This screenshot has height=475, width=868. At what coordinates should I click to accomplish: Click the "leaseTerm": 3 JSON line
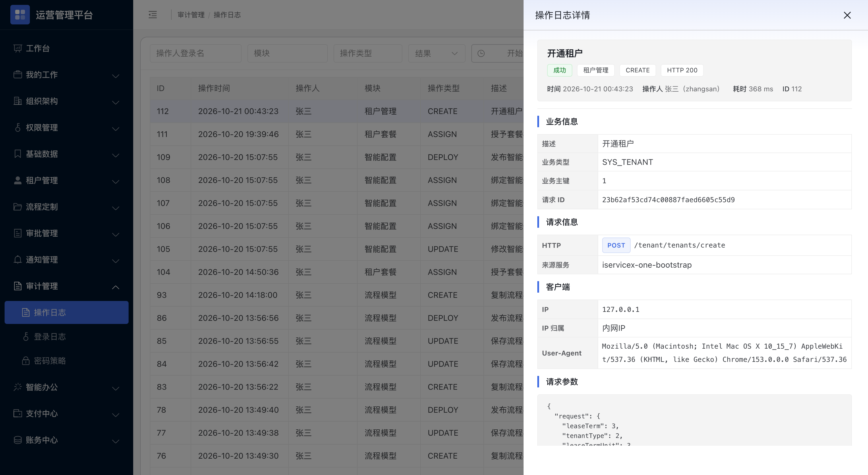590,426
